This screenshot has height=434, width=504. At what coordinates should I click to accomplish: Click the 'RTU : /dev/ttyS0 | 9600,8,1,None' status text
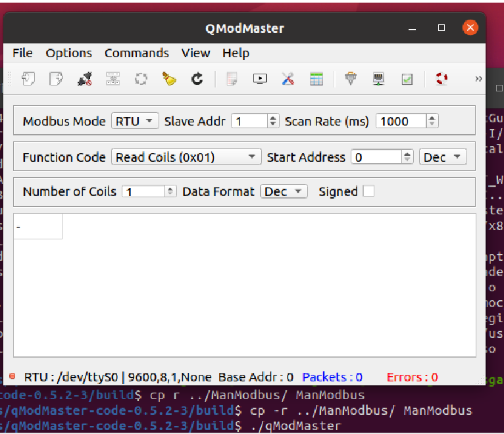(118, 377)
